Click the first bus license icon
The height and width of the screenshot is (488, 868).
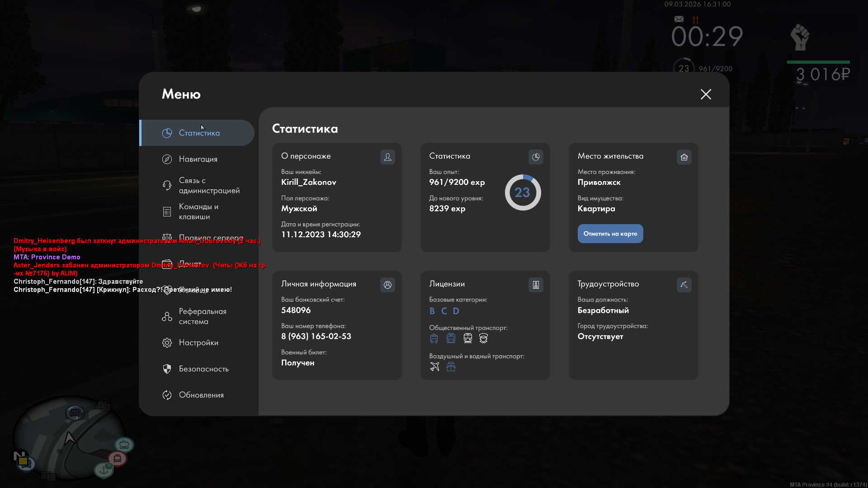[434, 338]
